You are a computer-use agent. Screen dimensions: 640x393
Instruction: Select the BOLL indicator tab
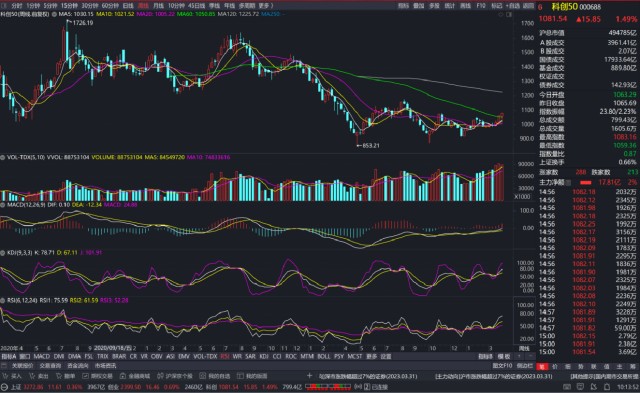point(324,356)
